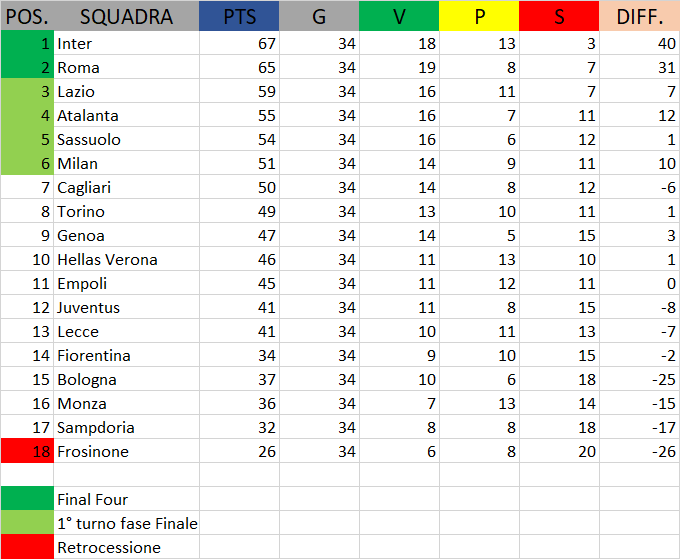The width and height of the screenshot is (680, 559).
Task: Click the blue PTS header cell
Action: (x=239, y=17)
